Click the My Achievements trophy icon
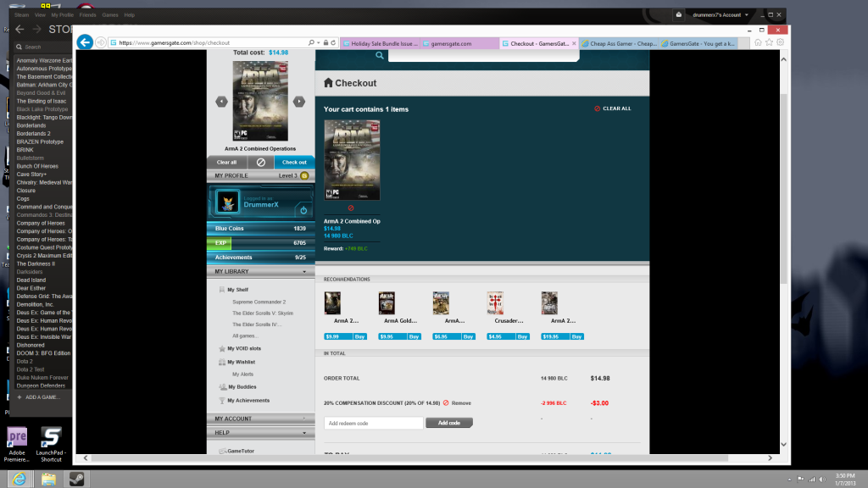 [x=222, y=400]
